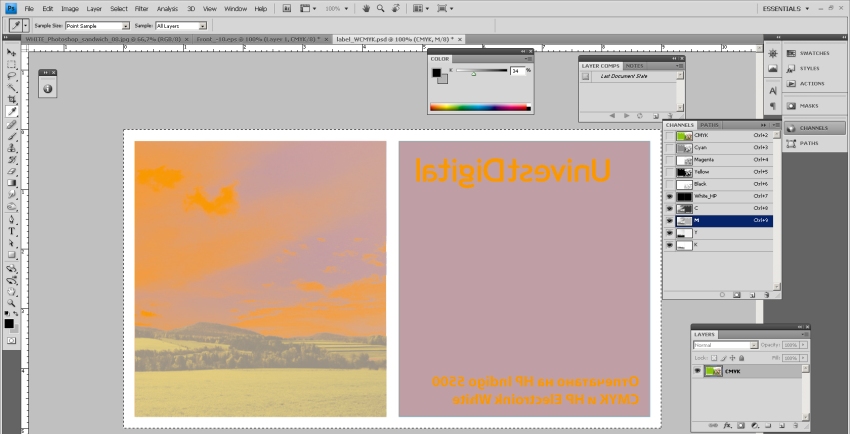
Task: Open the Channels panel options menu
Action: pos(776,125)
